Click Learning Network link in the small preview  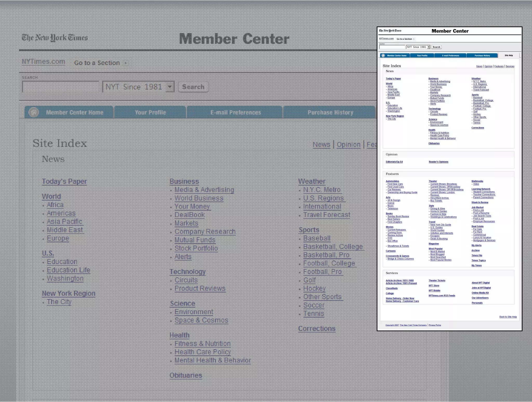point(481,189)
